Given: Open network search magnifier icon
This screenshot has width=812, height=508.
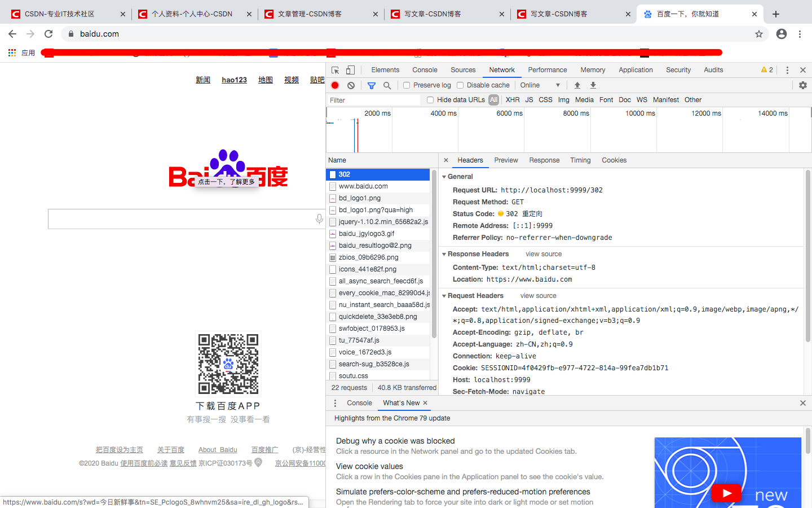Looking at the screenshot, I should [387, 85].
